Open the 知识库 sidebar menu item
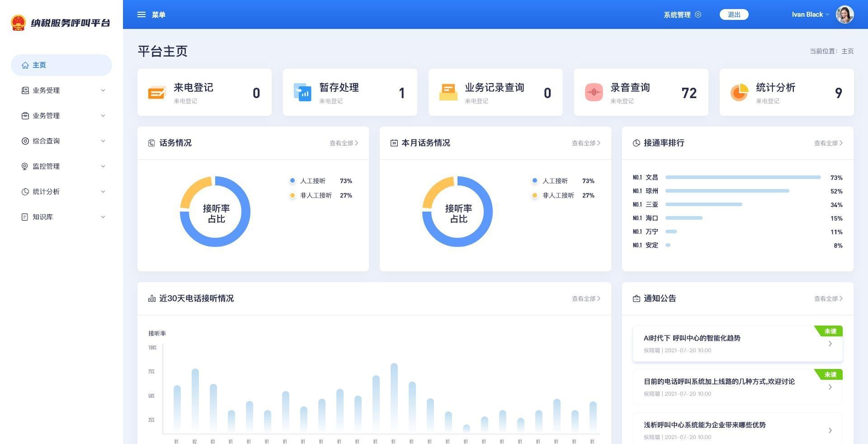 [61, 217]
